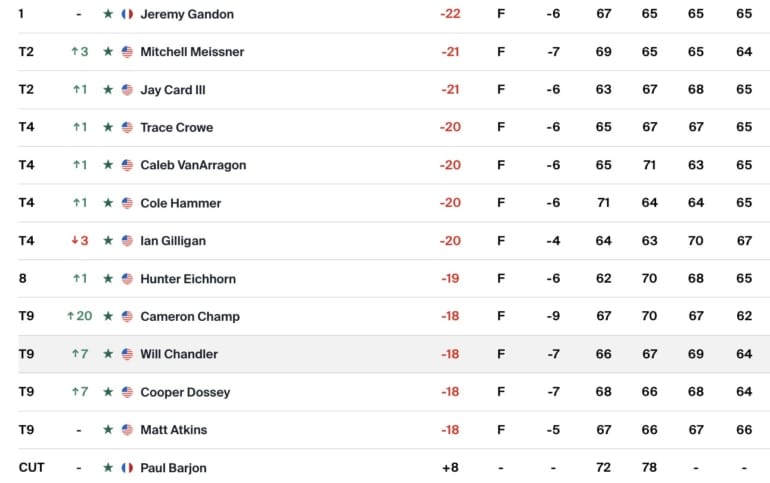This screenshot has width=770, height=483.
Task: Click Hunter Eichhorn's -19 total score
Action: 450,279
